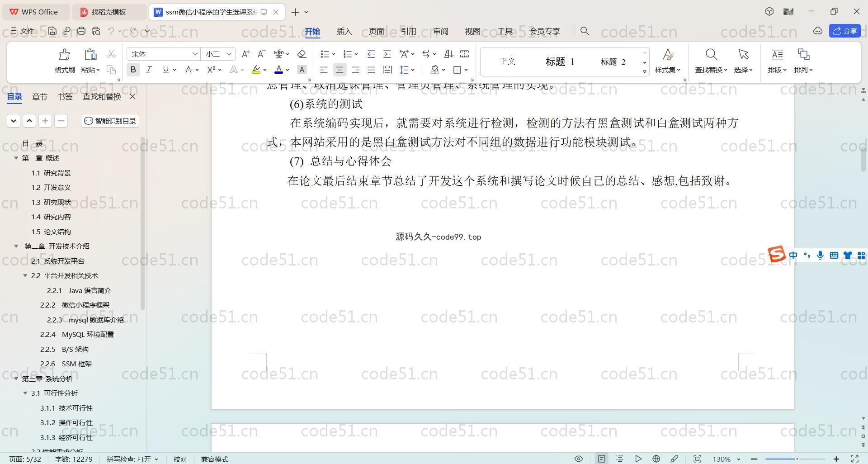Image resolution: width=868 pixels, height=464 pixels.
Task: Apply the 正文 style
Action: coord(508,61)
